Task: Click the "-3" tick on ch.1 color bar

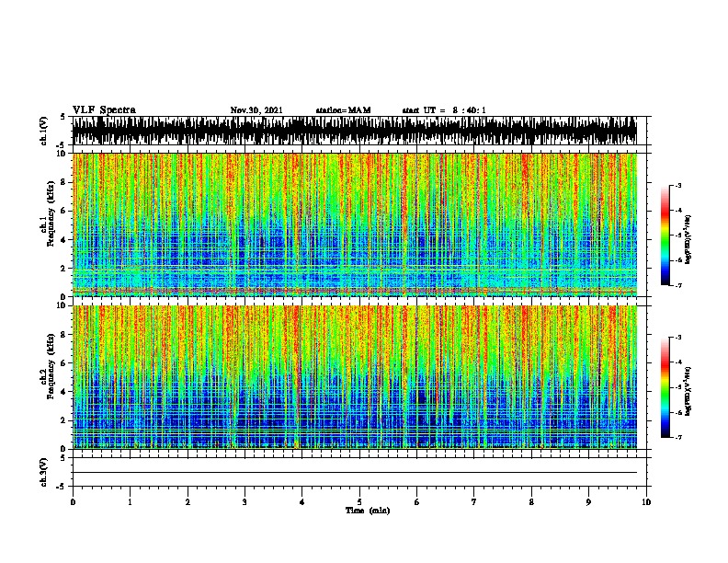Action: [677, 186]
